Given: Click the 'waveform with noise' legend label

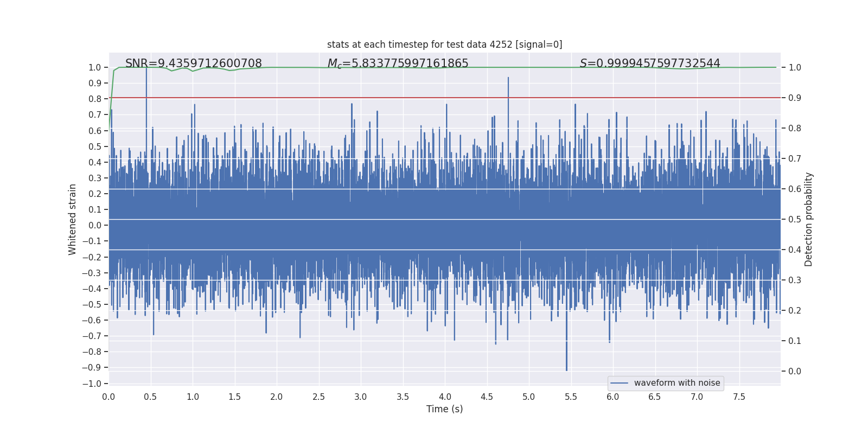Looking at the screenshot, I should pyautogui.click(x=677, y=383).
